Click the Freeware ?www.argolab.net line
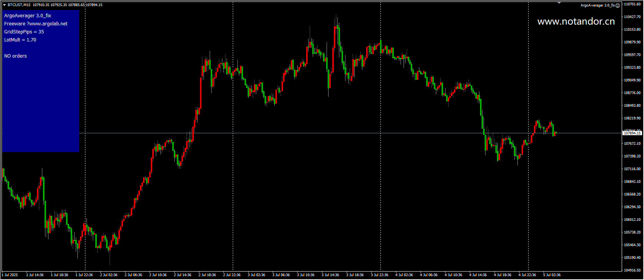Screen dimensions: 644x280 36,24
